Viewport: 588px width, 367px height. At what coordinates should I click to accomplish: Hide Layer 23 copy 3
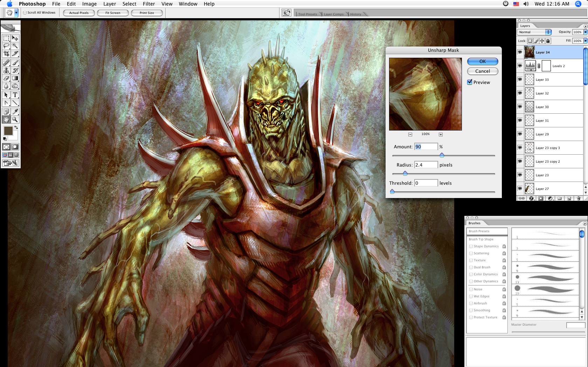tap(520, 148)
